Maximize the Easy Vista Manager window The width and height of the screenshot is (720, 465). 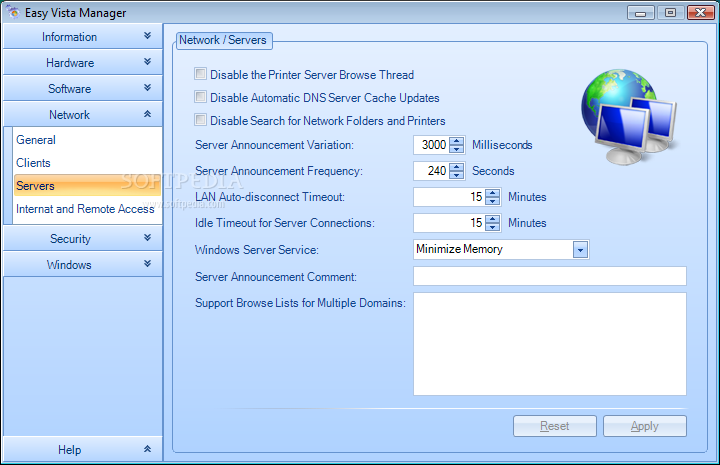pyautogui.click(x=670, y=12)
